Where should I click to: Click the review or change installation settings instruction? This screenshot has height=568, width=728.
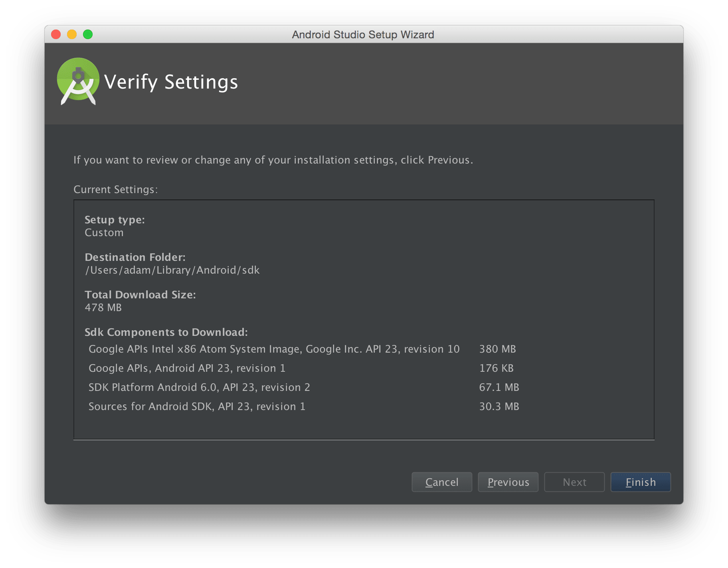(273, 160)
